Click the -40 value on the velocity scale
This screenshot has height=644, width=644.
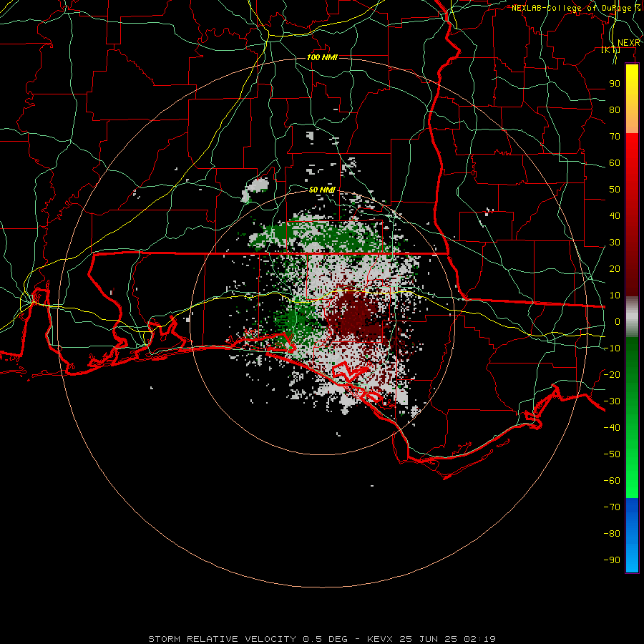(612, 428)
